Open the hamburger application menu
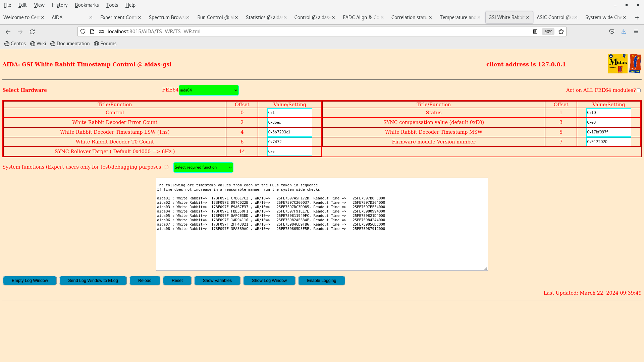The width and height of the screenshot is (644, 362). [x=636, y=32]
